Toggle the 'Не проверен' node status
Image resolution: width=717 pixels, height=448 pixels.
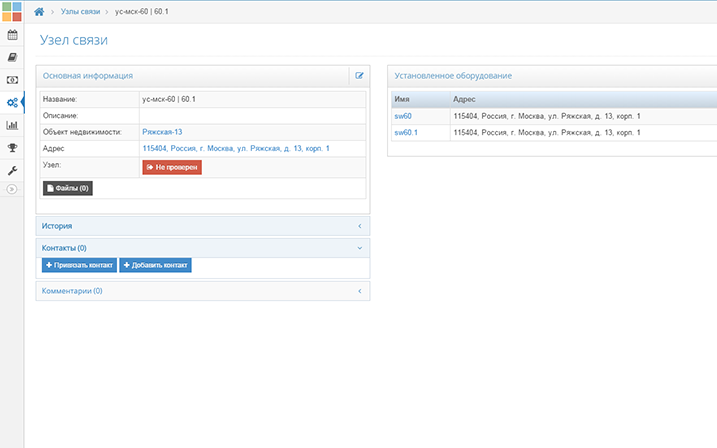(x=172, y=167)
